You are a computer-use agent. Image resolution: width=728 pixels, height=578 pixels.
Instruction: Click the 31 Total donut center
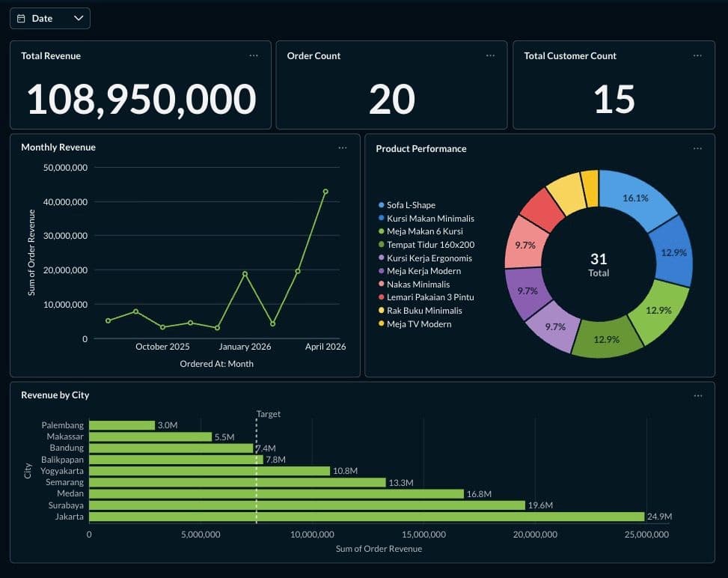(x=599, y=265)
